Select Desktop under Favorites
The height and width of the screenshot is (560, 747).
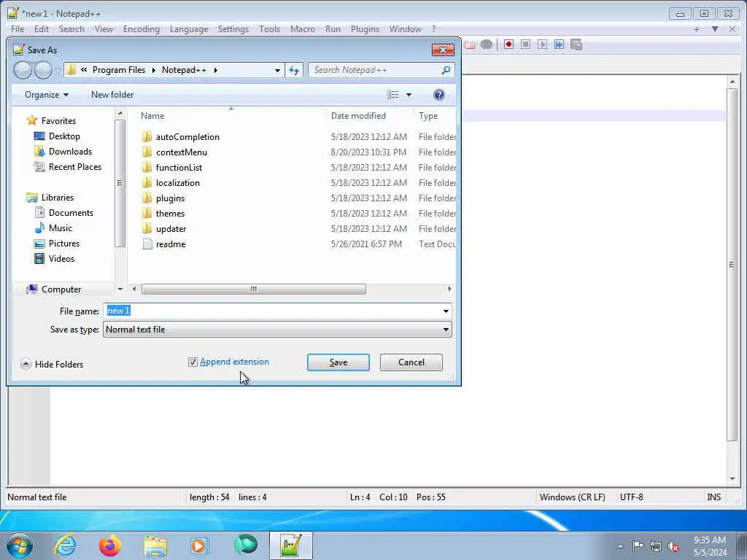coord(64,136)
